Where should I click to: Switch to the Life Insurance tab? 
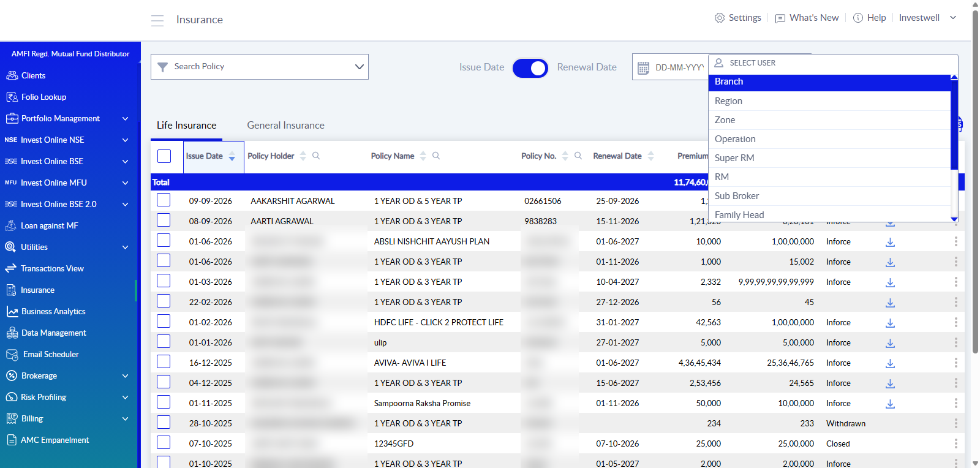point(187,125)
